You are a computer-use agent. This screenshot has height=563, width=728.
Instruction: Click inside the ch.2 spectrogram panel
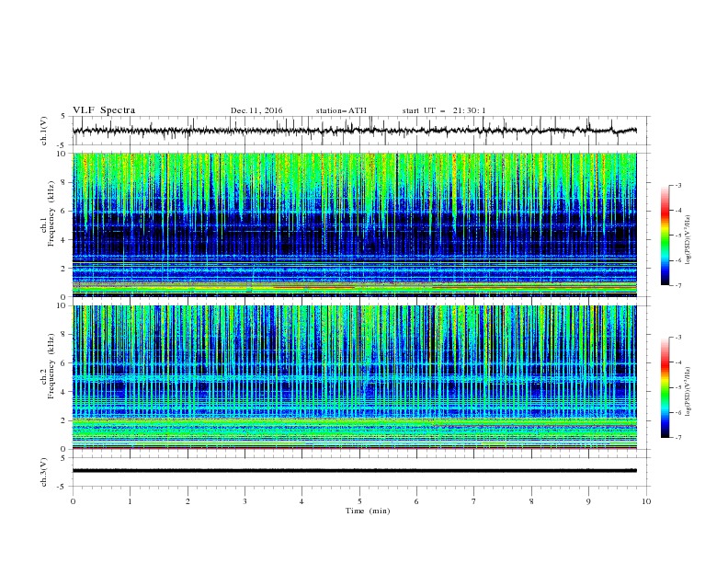pyautogui.click(x=355, y=377)
